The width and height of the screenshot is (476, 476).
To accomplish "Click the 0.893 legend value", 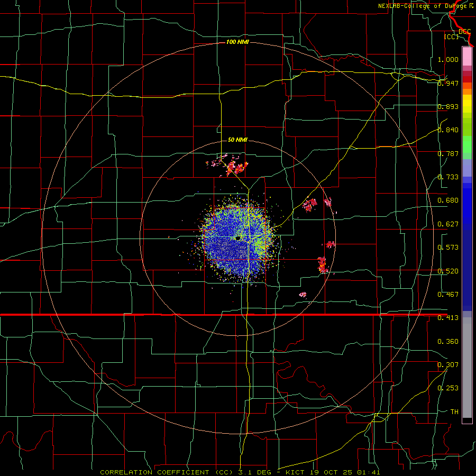I will pyautogui.click(x=448, y=106).
